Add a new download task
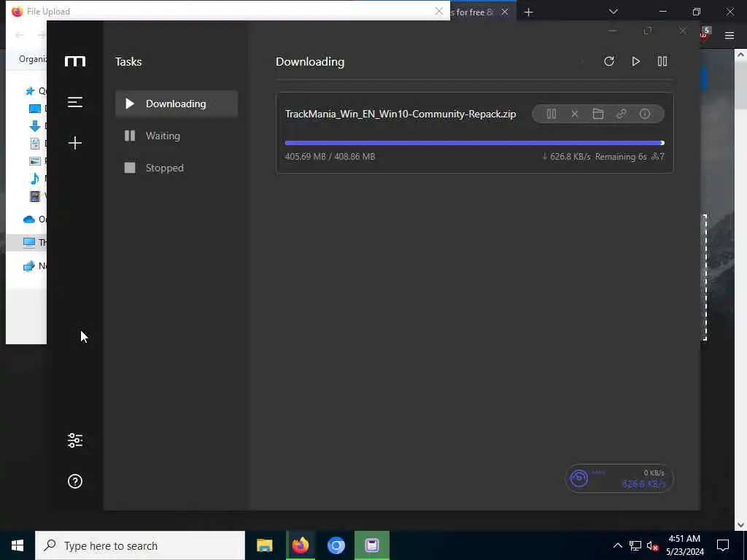747x560 pixels. click(75, 143)
